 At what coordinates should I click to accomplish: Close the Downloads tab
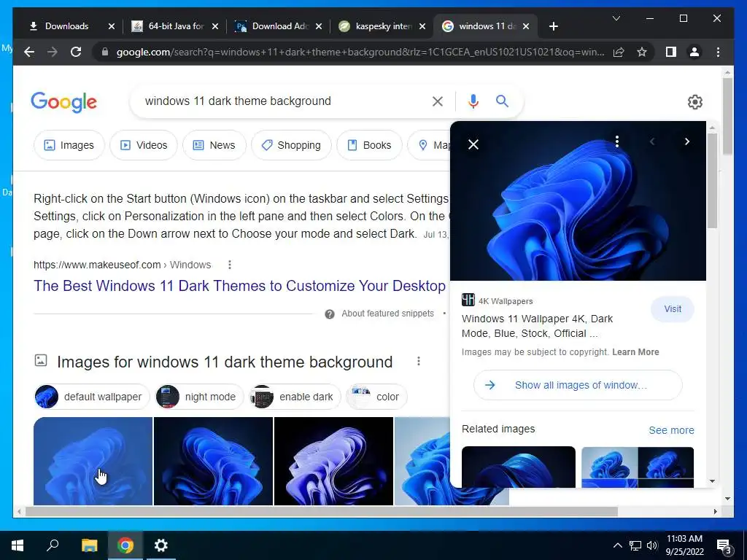coord(112,26)
